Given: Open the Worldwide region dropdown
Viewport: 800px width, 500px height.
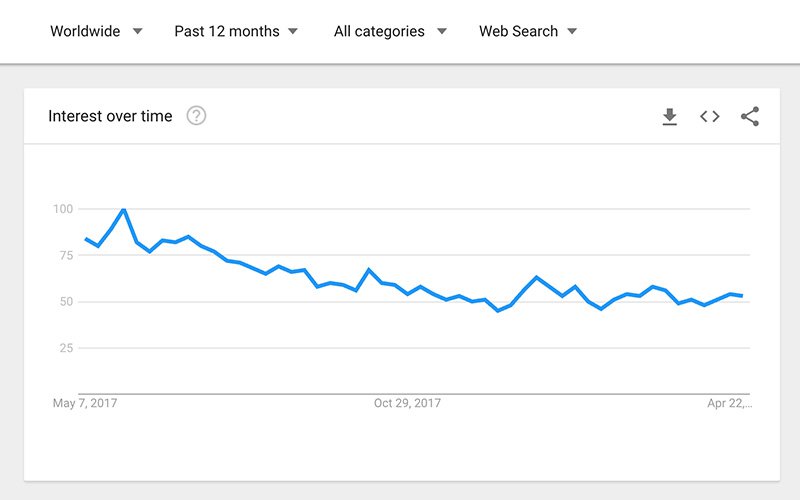Looking at the screenshot, I should pyautogui.click(x=96, y=31).
